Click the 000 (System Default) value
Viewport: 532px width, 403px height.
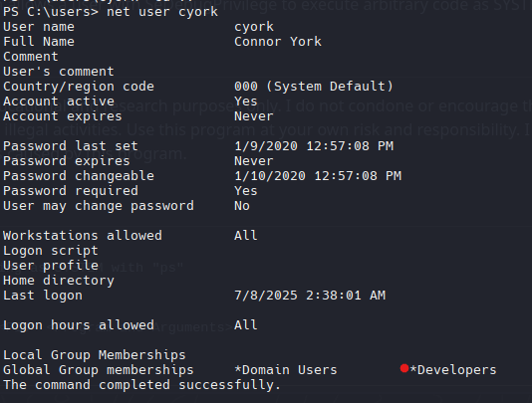pos(314,87)
